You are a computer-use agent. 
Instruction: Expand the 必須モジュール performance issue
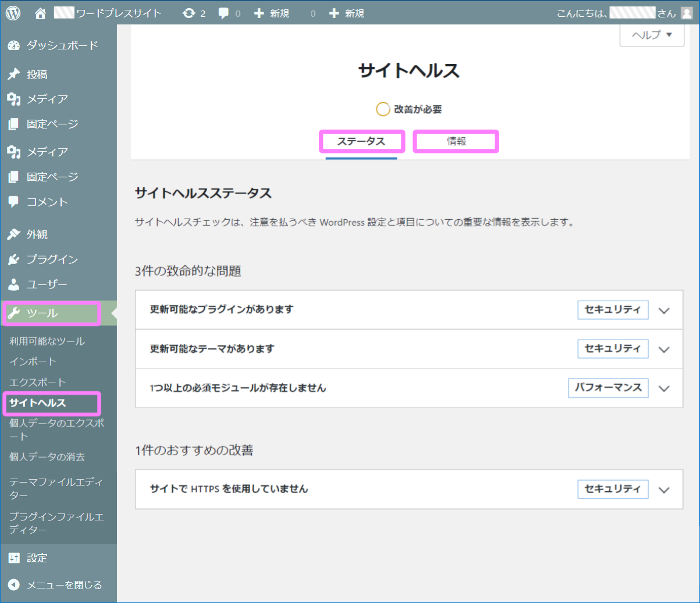[x=663, y=388]
